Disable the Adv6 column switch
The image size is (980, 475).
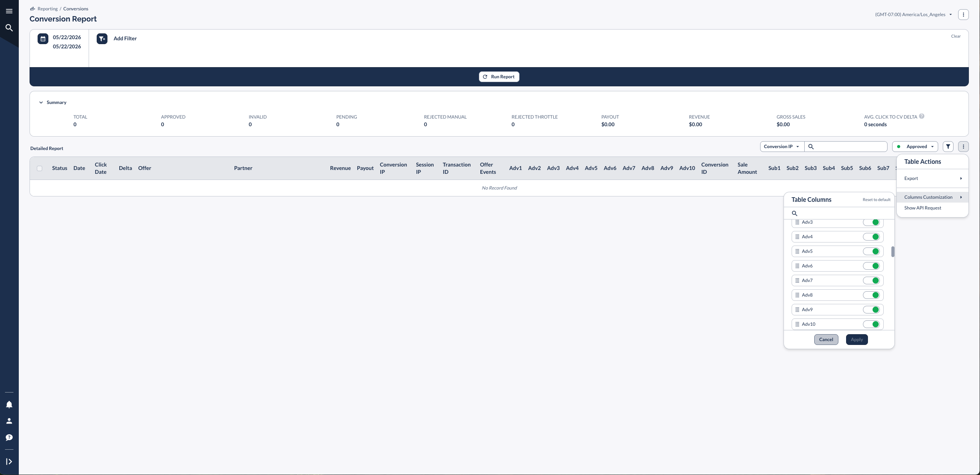(871, 266)
